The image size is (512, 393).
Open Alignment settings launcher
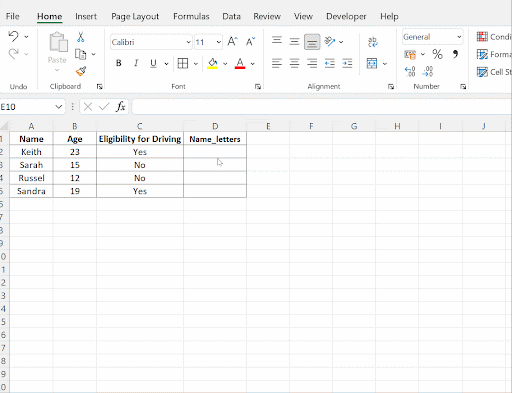[391, 87]
